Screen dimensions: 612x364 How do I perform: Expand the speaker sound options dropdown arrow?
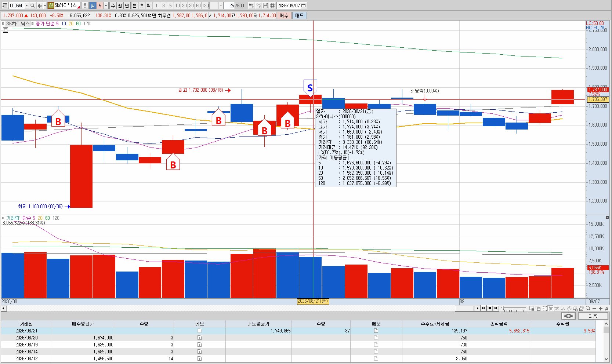click(45, 6)
